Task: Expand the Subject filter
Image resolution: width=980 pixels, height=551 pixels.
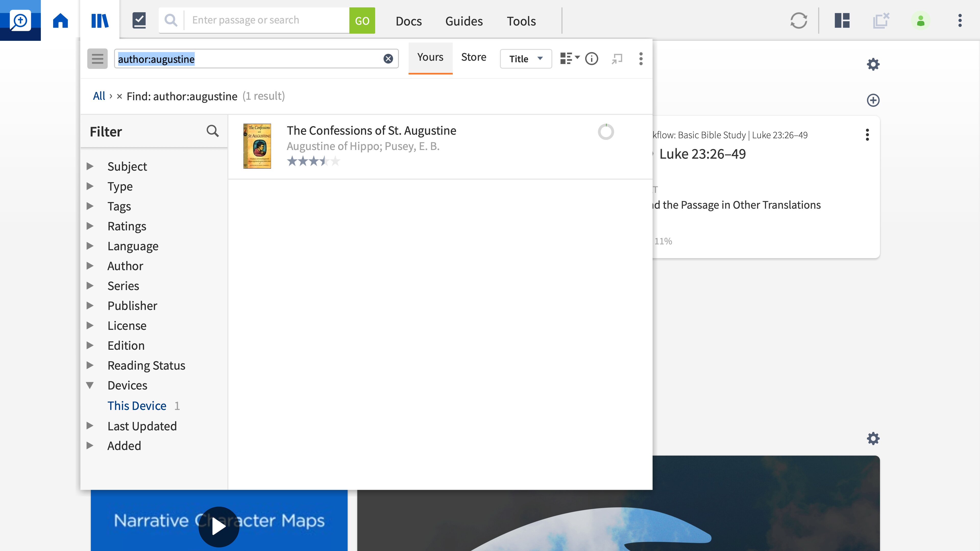Action: [x=90, y=166]
